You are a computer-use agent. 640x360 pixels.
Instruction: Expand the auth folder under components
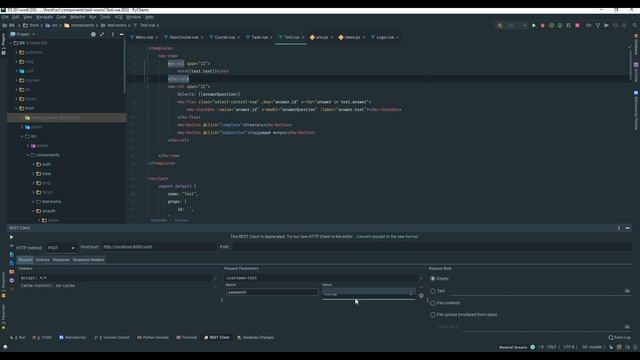(x=34, y=164)
